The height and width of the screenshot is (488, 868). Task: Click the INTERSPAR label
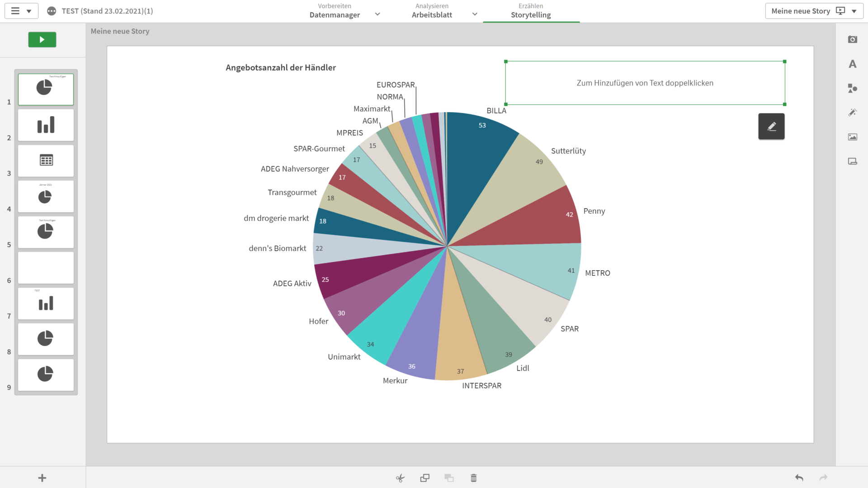pos(481,385)
